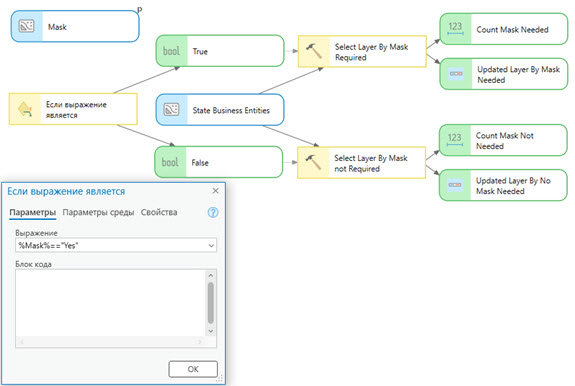Select the Select Layer By Mask not Required label
This screenshot has width=575, height=386.
371,163
